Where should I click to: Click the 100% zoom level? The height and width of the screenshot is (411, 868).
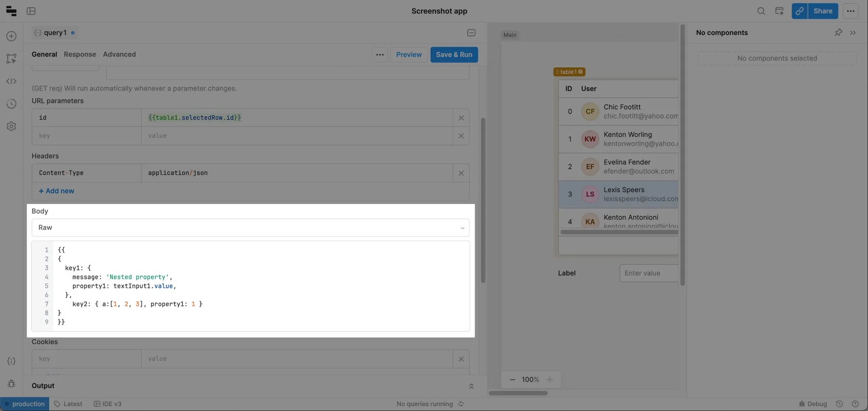[x=530, y=380]
